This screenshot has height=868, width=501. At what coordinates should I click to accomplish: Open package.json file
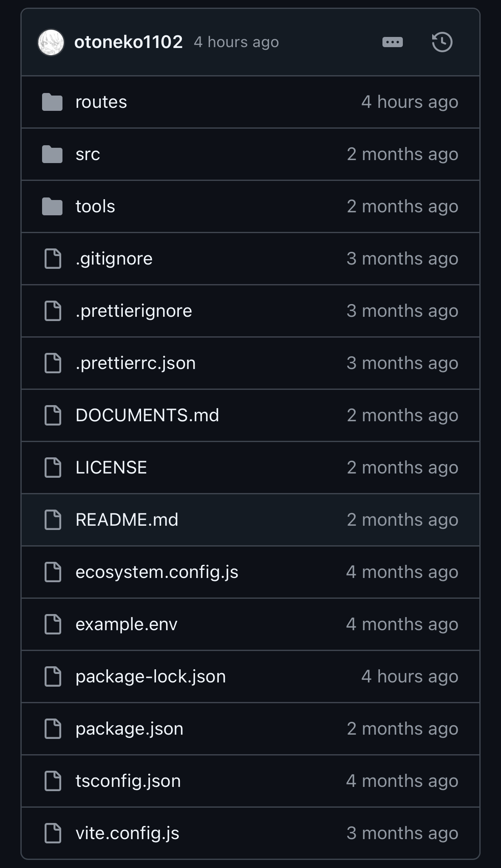pyautogui.click(x=129, y=729)
